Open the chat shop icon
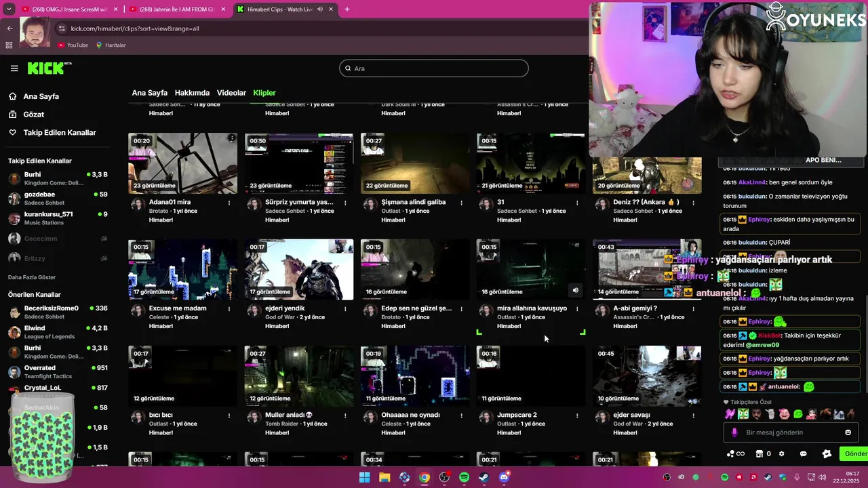The width and height of the screenshot is (868, 488). (759, 453)
